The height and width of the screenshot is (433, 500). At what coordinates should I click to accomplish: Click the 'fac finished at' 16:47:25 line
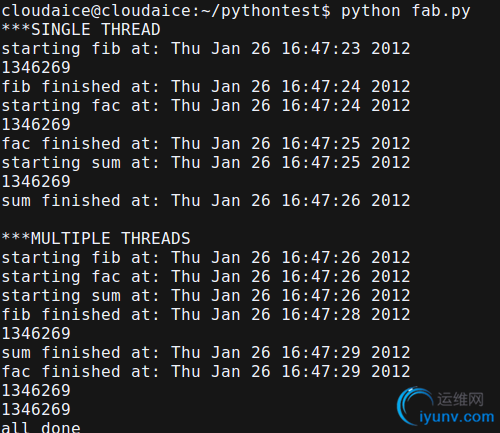point(206,144)
